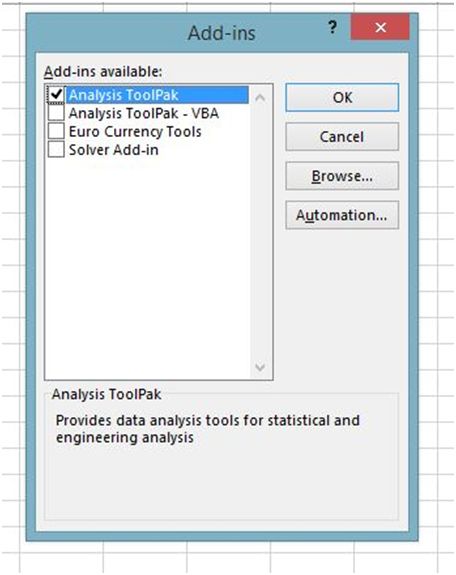Screen dimensions: 456x575
Task: Open the Automation... servers dialog
Action: 342,215
